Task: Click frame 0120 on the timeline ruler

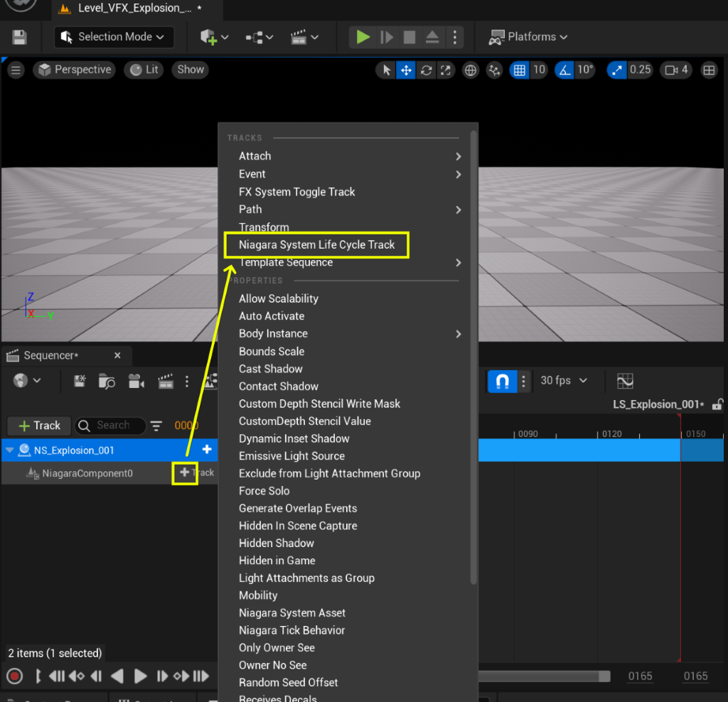Action: pyautogui.click(x=611, y=434)
